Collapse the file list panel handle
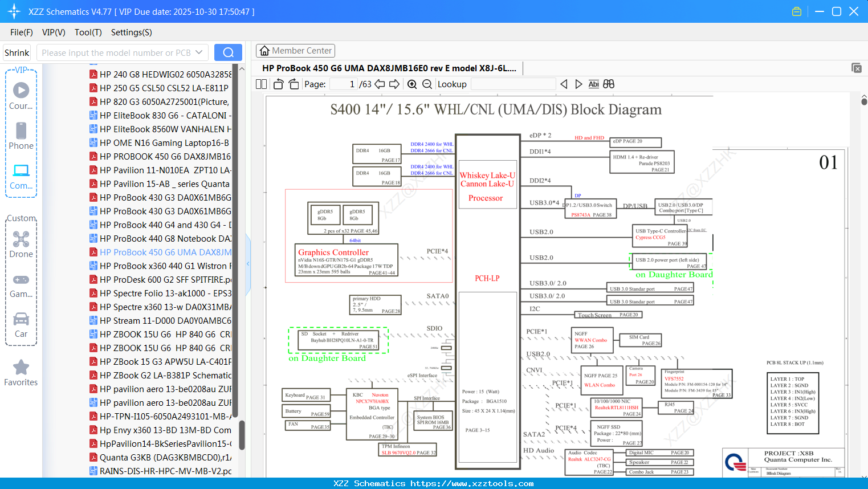This screenshot has width=868, height=489. pos(248,264)
